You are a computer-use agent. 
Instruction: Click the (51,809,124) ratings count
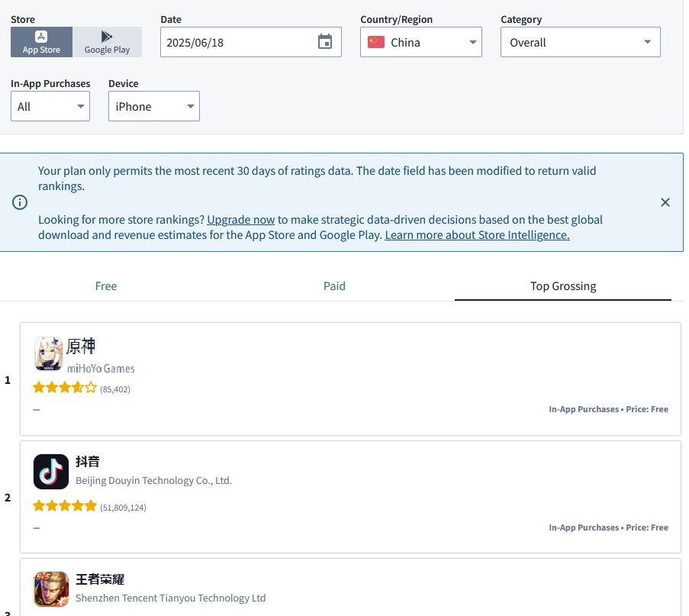coord(123,508)
